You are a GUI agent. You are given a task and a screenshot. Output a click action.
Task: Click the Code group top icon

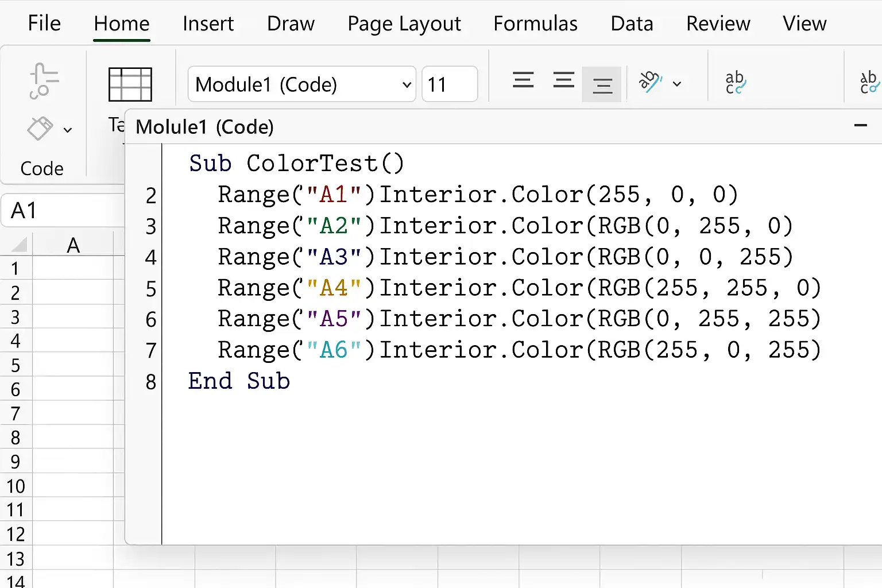[43, 81]
